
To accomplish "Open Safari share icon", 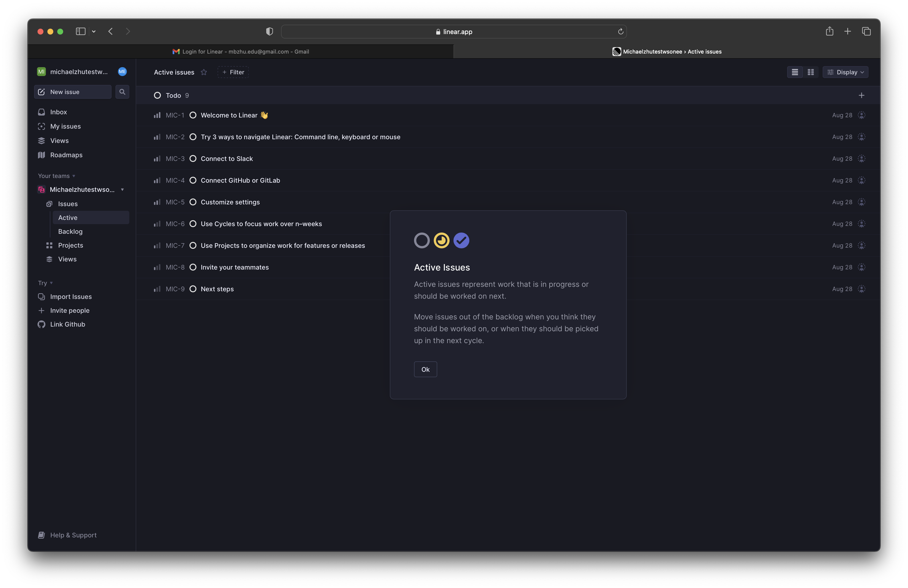I will tap(829, 31).
